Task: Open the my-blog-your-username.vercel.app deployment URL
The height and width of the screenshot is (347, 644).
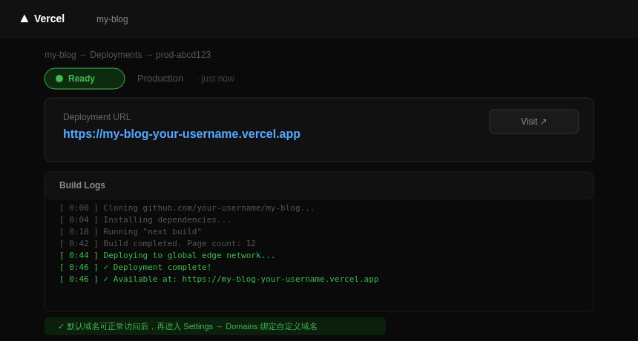Action: pyautogui.click(x=182, y=134)
